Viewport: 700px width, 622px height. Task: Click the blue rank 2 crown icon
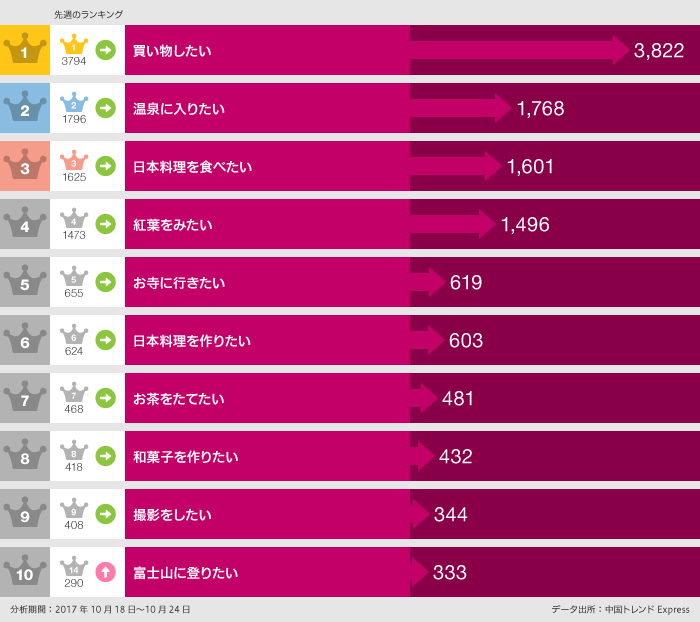tap(25, 107)
